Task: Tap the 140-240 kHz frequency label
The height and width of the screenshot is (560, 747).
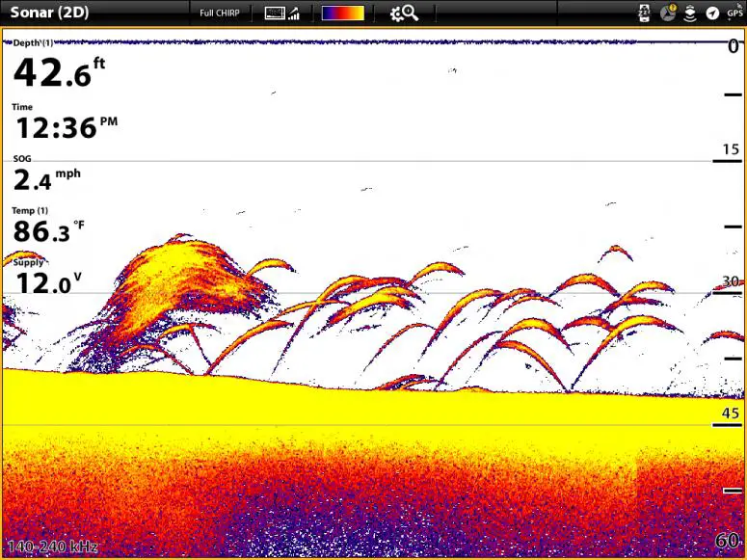Action: (x=52, y=547)
